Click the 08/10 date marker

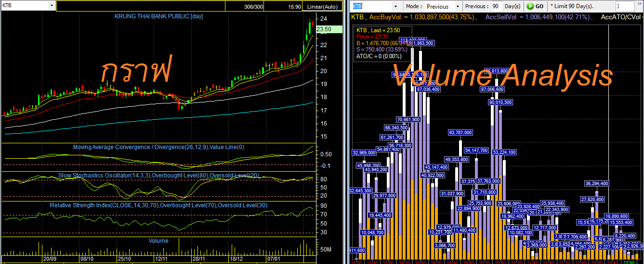87,258
